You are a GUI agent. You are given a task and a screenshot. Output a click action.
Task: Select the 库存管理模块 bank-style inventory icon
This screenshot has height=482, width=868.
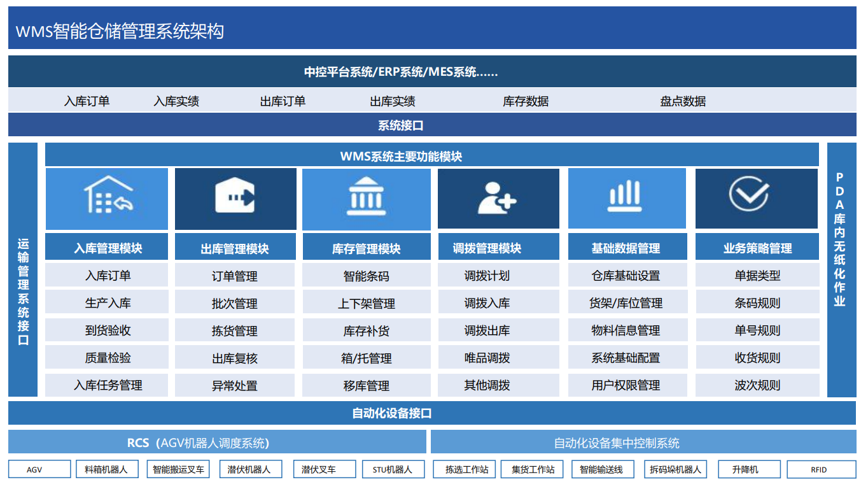point(367,198)
